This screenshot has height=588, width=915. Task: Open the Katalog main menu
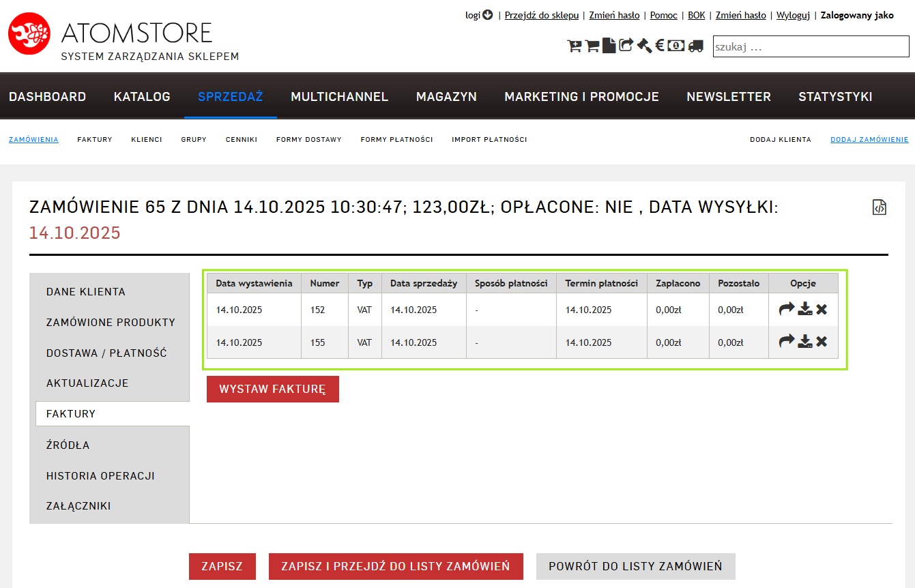[x=142, y=97]
